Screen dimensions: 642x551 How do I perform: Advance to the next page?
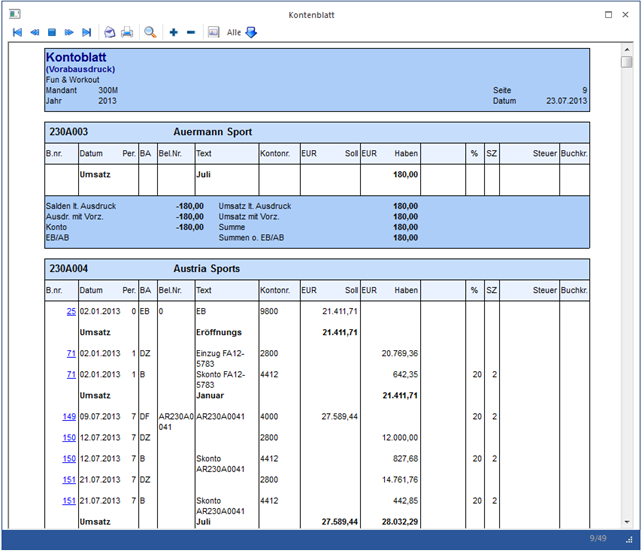[69, 33]
